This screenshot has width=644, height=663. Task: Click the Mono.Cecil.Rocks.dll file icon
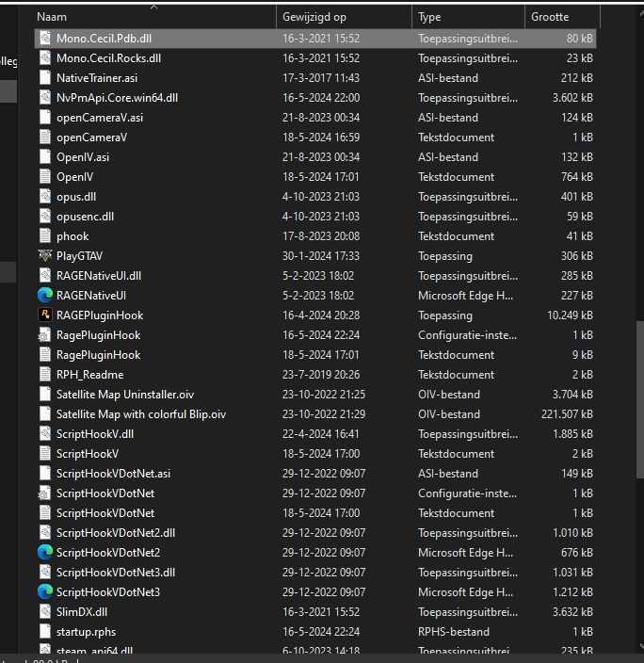(x=45, y=58)
